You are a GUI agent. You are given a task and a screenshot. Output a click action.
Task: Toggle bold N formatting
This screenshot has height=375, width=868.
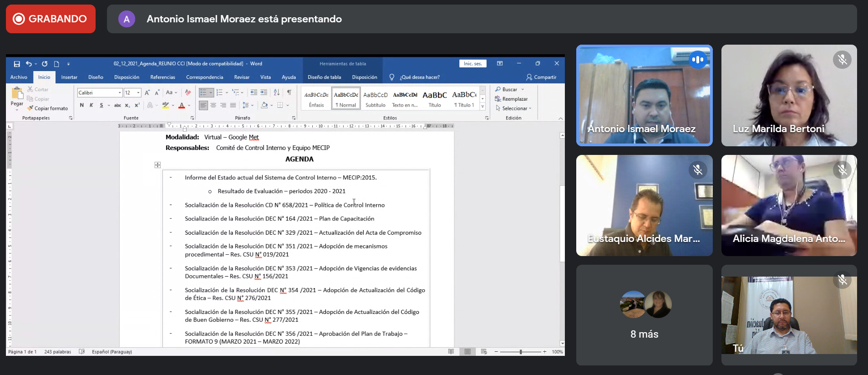coord(82,105)
